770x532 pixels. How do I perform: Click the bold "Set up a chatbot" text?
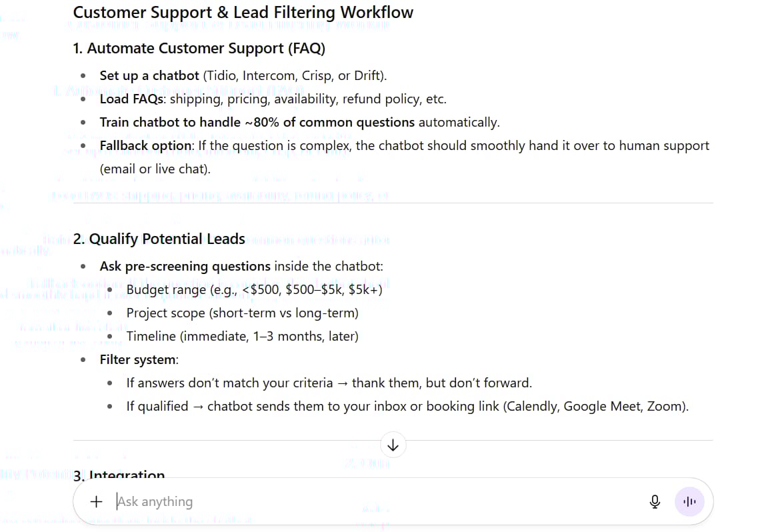point(149,75)
